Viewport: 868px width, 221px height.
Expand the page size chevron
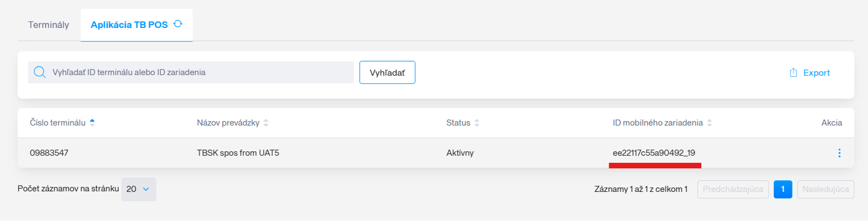click(x=146, y=189)
